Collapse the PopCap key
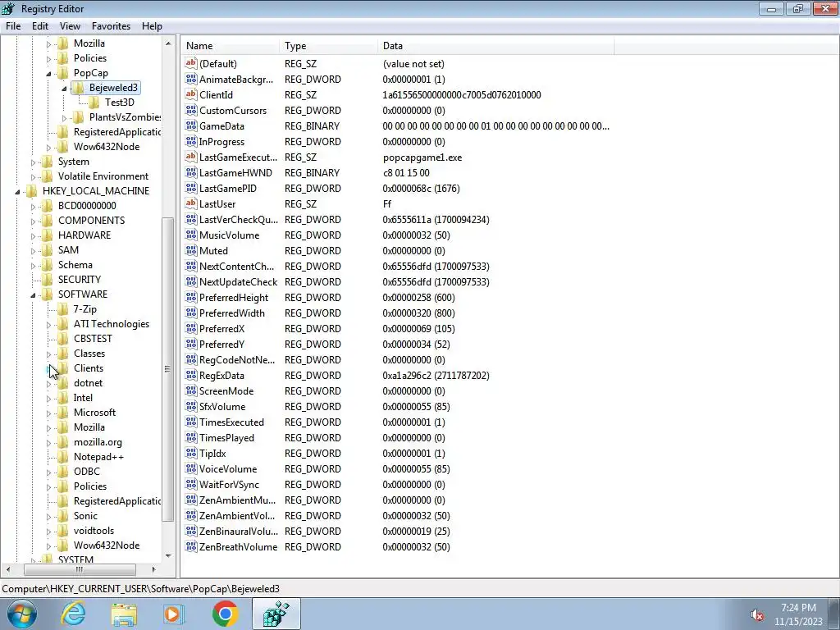The height and width of the screenshot is (630, 840). click(x=48, y=73)
